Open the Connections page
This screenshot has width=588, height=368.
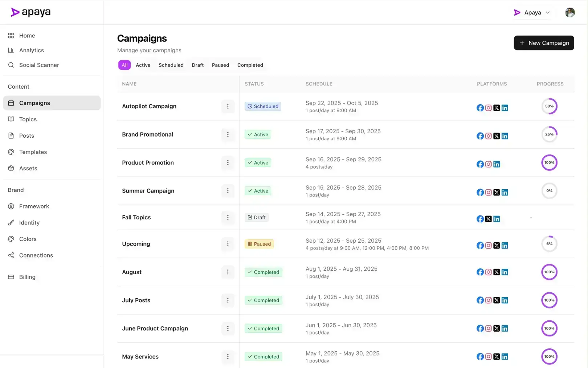36,255
